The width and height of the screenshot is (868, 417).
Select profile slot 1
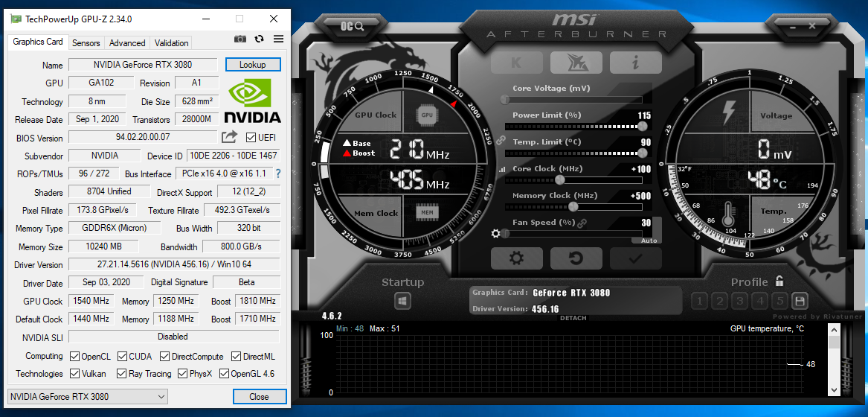(699, 301)
